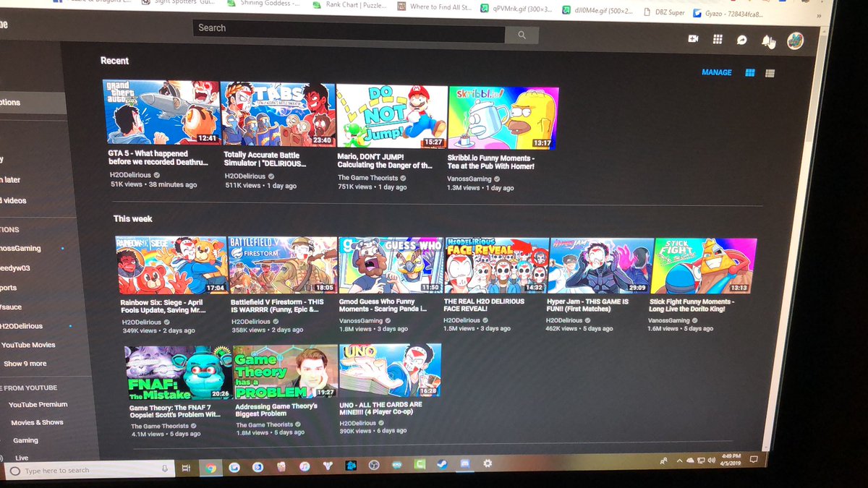Click the volume speaker tray icon
The height and width of the screenshot is (488, 868).
tap(712, 460)
